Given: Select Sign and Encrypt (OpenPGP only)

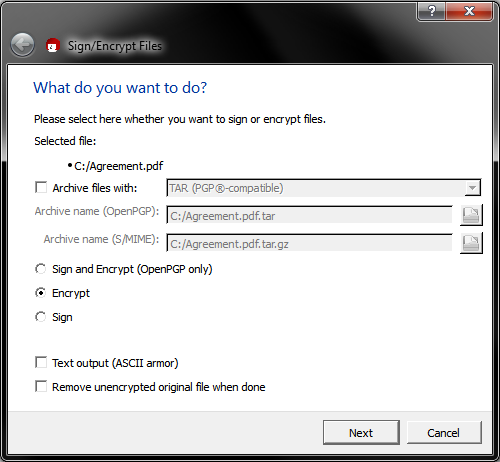Looking at the screenshot, I should (x=41, y=269).
